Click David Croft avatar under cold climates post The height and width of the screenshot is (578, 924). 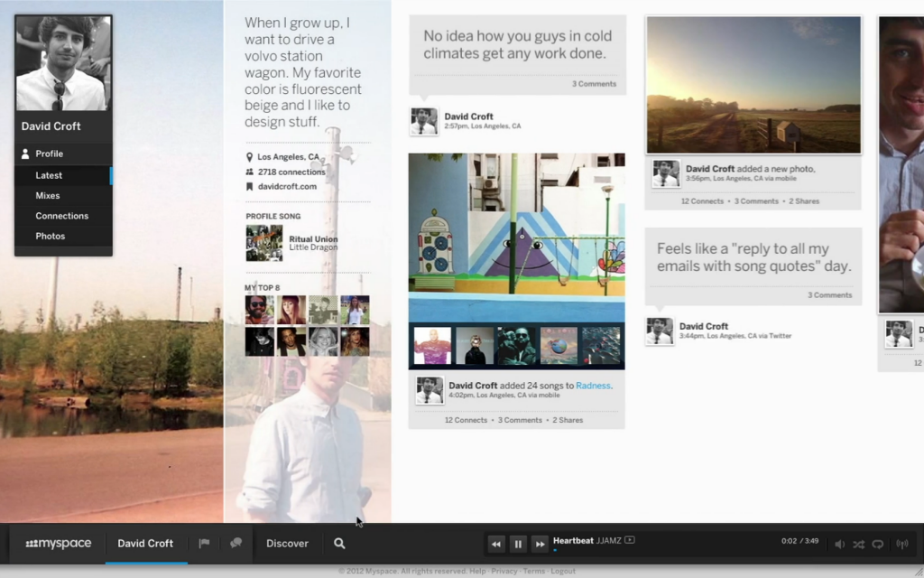pyautogui.click(x=424, y=121)
